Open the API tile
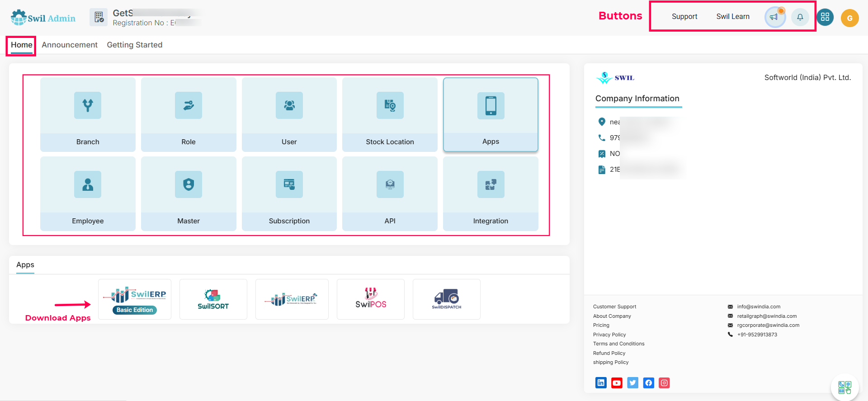This screenshot has width=868, height=401. [390, 193]
